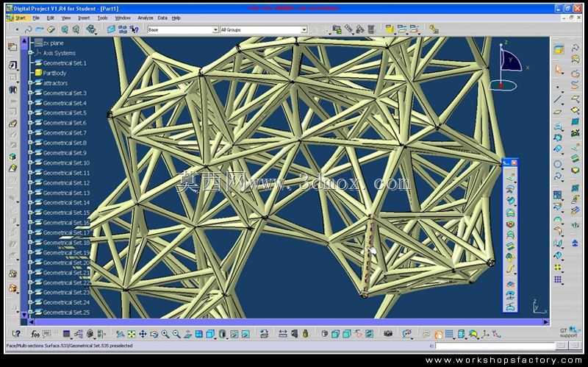Open the Tools menu
Viewport: 588px width, 367px height.
click(102, 18)
